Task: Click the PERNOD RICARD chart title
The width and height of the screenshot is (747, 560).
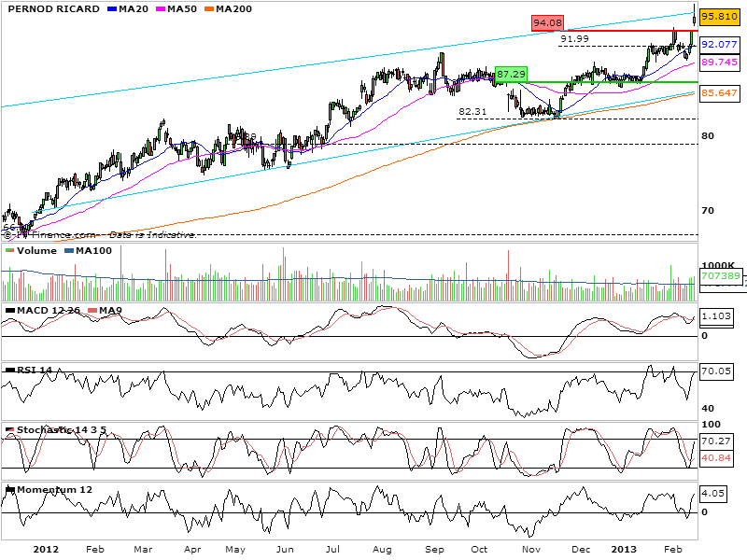Action: tap(53, 9)
